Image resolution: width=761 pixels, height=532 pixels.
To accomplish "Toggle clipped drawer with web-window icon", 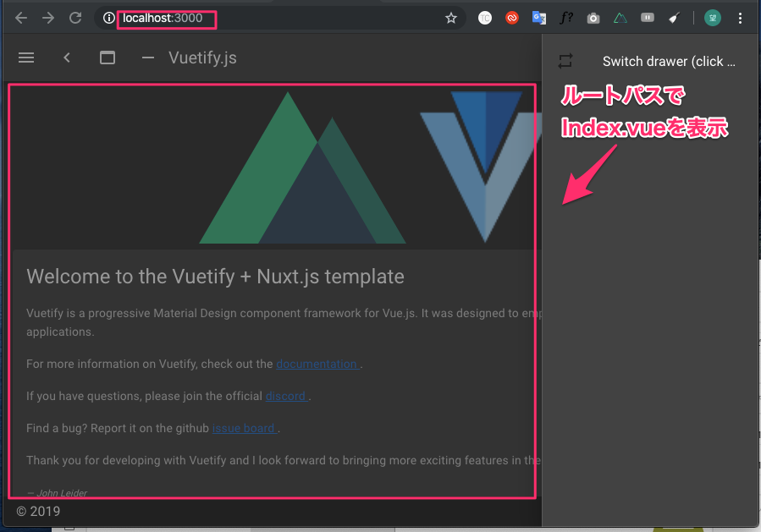I will click(x=108, y=58).
